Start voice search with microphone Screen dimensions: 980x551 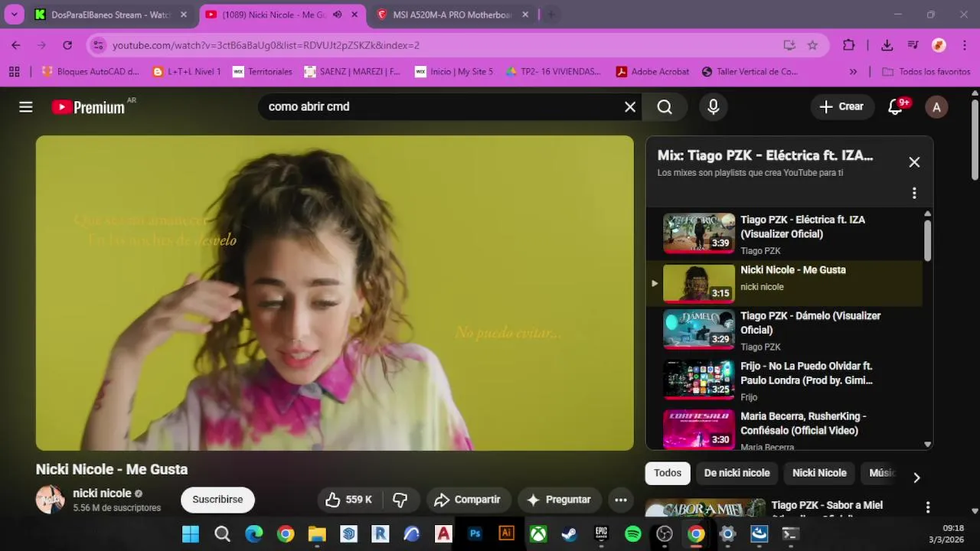(x=713, y=107)
